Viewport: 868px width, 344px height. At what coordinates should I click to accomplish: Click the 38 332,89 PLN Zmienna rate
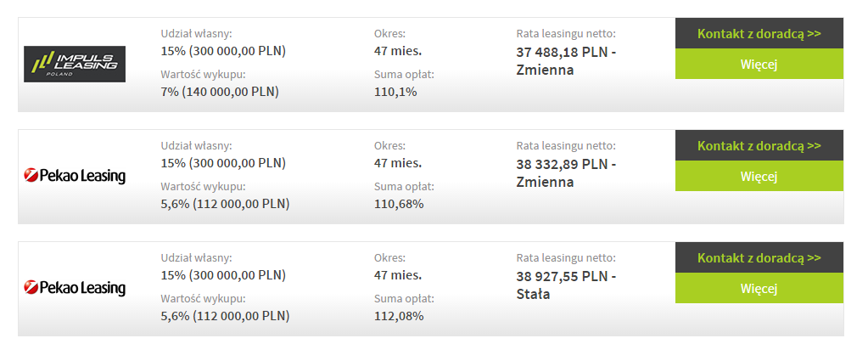tap(566, 172)
